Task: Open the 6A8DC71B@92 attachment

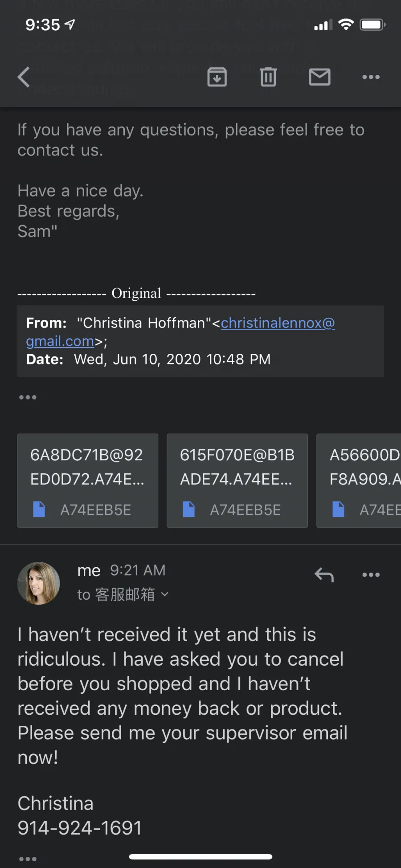Action: 88,480
